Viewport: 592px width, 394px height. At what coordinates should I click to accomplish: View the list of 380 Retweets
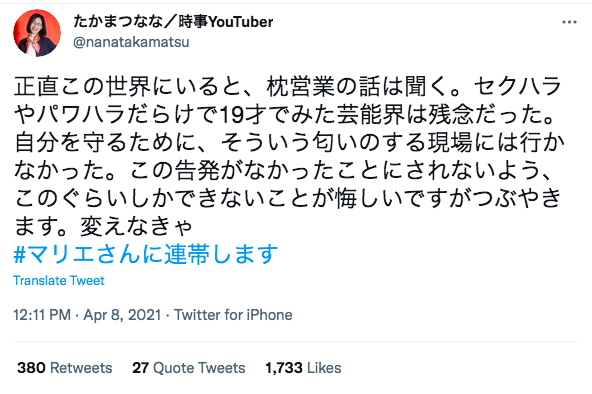(65, 368)
